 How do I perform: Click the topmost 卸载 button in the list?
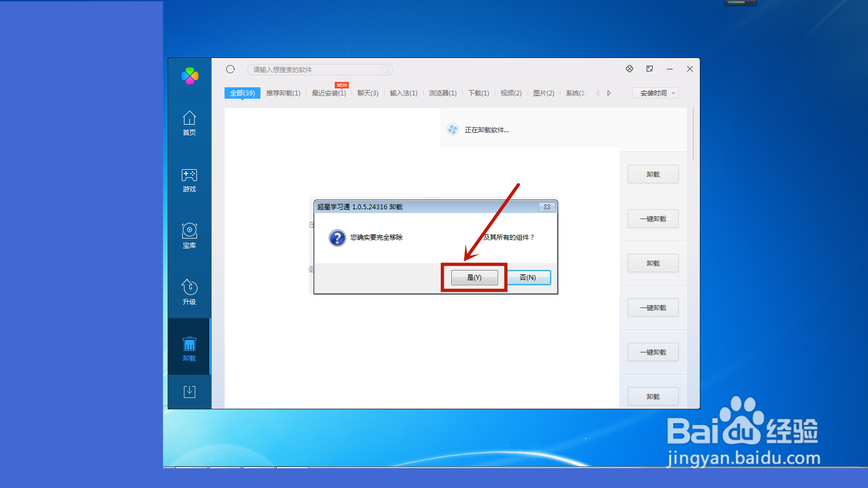(x=653, y=174)
